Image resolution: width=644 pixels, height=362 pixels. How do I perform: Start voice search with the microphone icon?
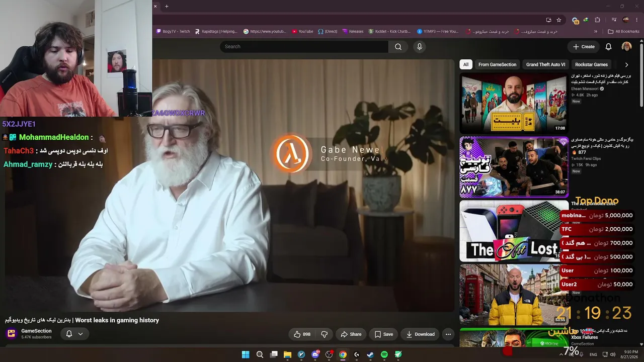[x=420, y=47]
